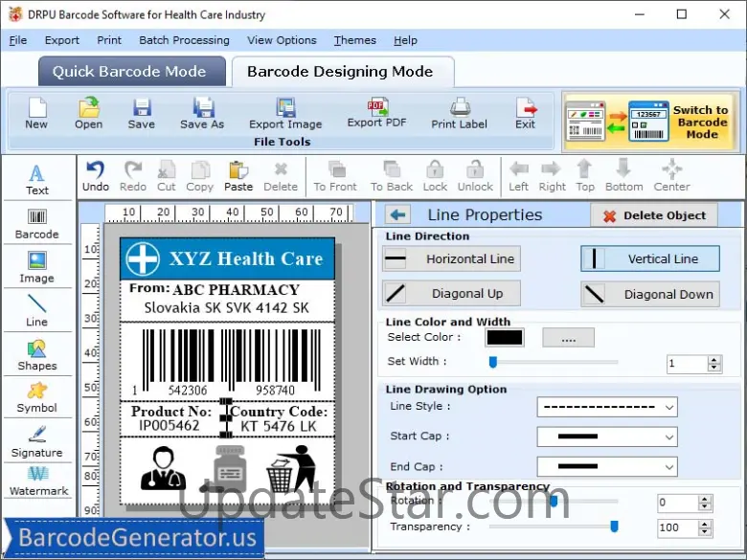Choose Diagonal Up line direction
The height and width of the screenshot is (560, 747).
tap(451, 293)
